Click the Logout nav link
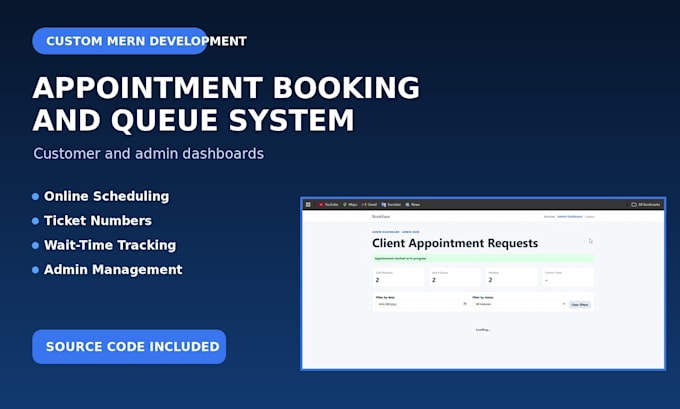680x409 pixels. [589, 216]
